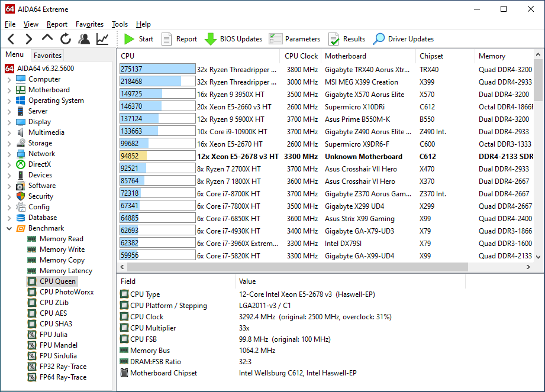The image size is (545, 392).
Task: Open Report from the toolbar
Action: tap(179, 39)
